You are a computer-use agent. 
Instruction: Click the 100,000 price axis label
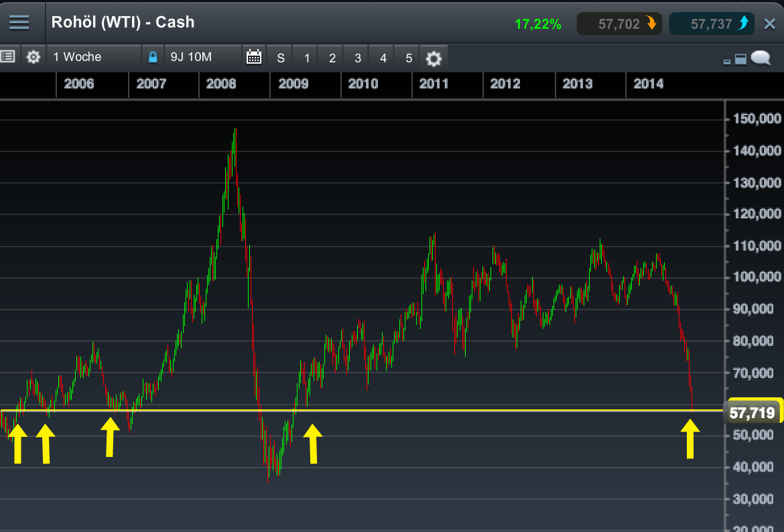757,277
